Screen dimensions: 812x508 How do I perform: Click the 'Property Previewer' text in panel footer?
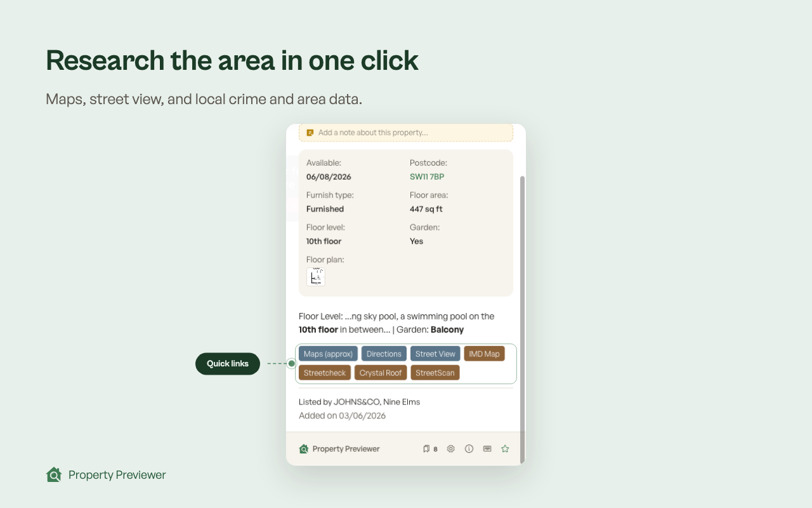pos(346,449)
